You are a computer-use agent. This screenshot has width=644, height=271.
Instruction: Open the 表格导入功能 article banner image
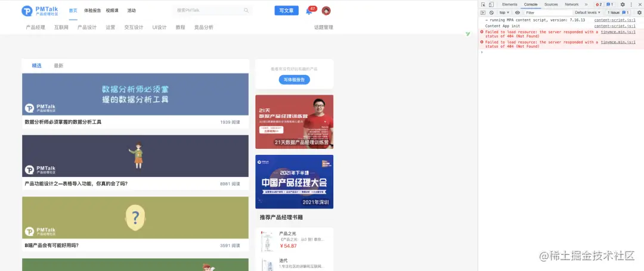(x=135, y=156)
